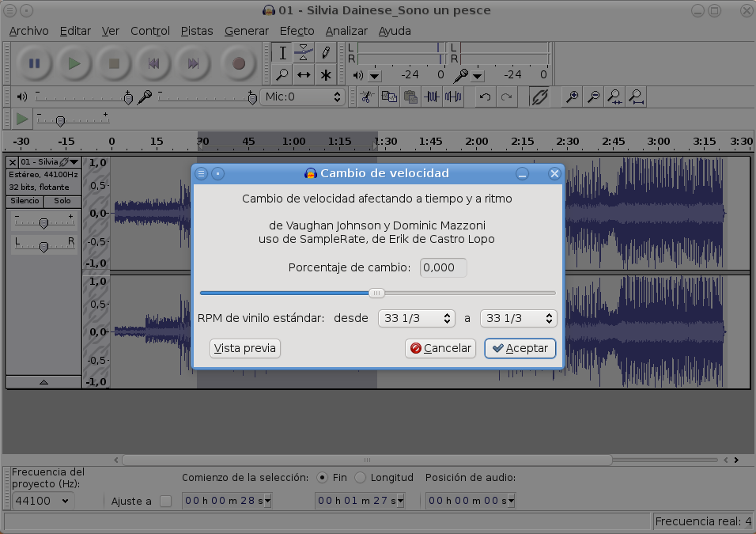This screenshot has width=756, height=534.
Task: Select the Fin radio button
Action: [322, 478]
